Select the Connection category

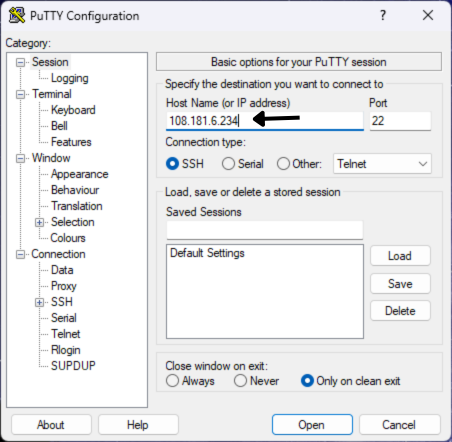(58, 254)
